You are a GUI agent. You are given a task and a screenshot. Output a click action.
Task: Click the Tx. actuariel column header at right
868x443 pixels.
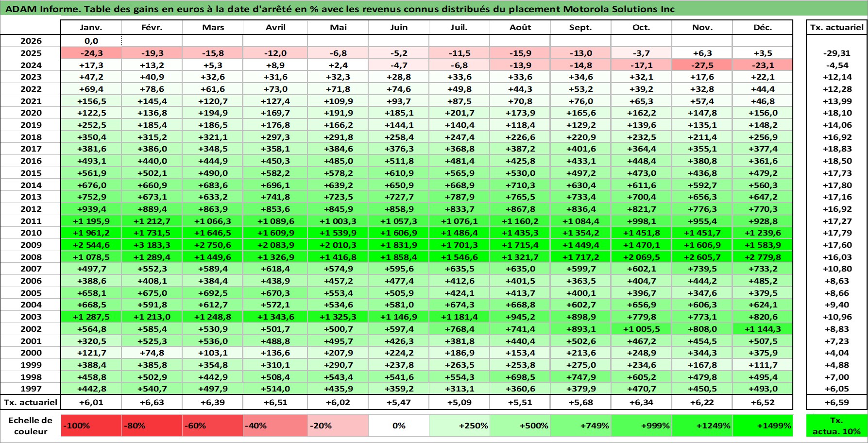[836, 27]
